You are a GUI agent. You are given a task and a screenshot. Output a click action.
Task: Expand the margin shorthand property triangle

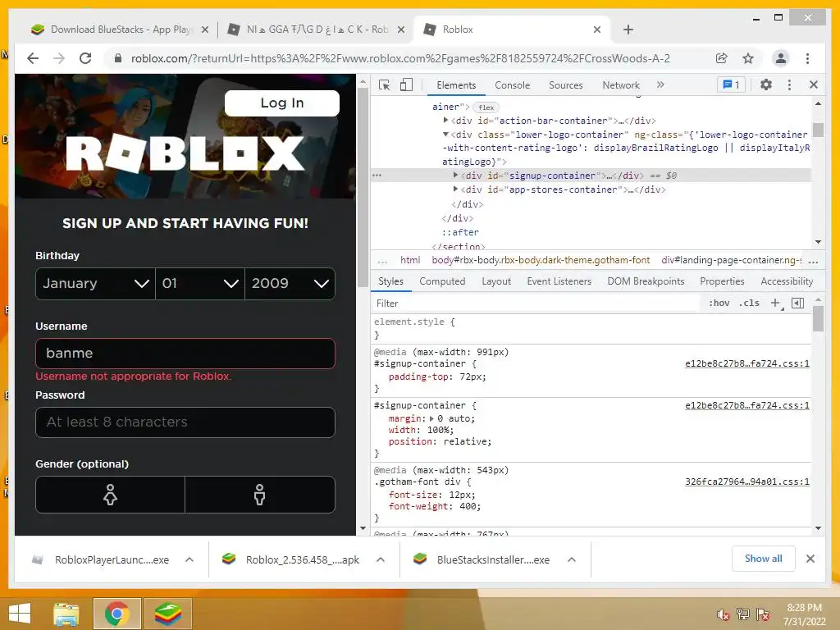[431, 418]
